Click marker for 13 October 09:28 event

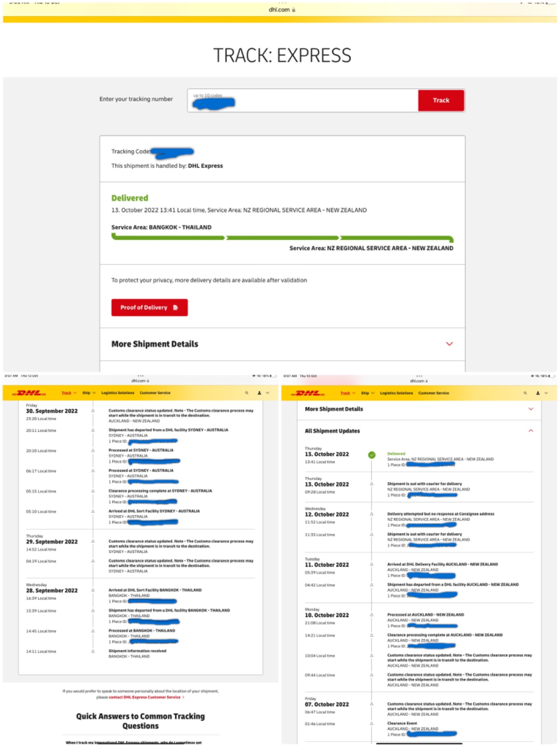[372, 484]
